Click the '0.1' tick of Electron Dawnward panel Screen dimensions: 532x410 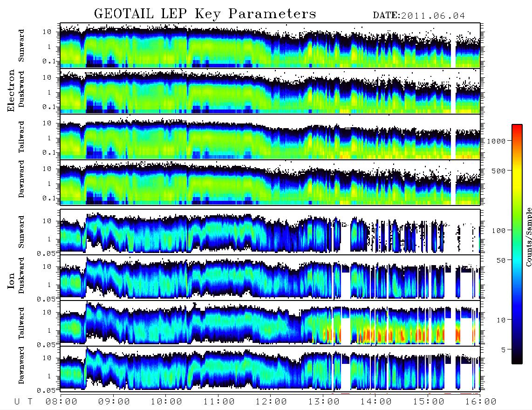tap(50, 198)
